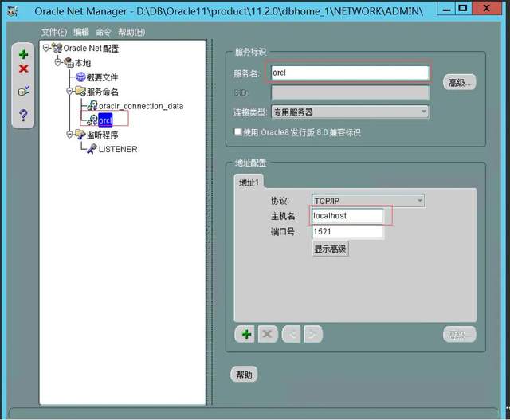Click the 监听程序 folder icon
This screenshot has height=420, width=510.
pos(80,135)
